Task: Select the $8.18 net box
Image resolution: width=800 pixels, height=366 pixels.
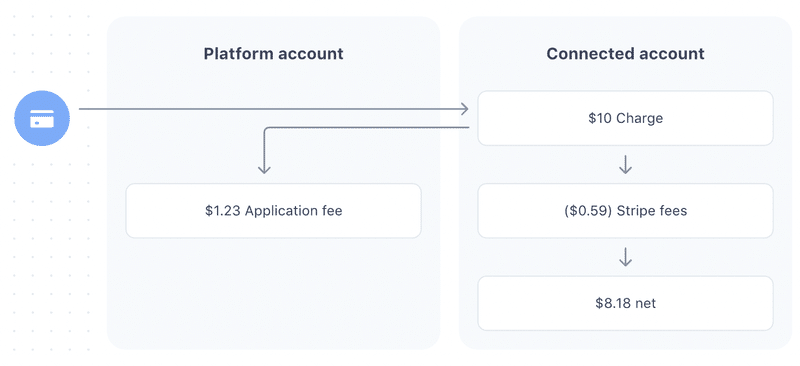Action: coord(625,303)
